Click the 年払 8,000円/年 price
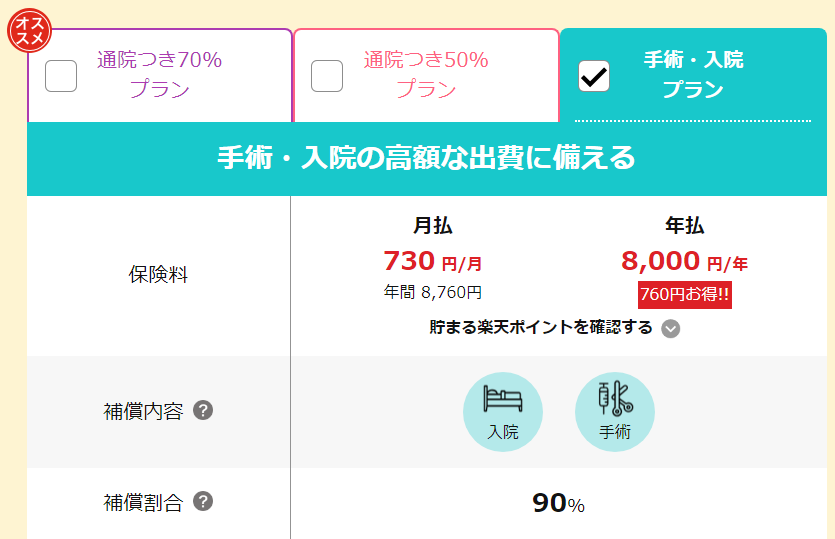 click(x=684, y=262)
